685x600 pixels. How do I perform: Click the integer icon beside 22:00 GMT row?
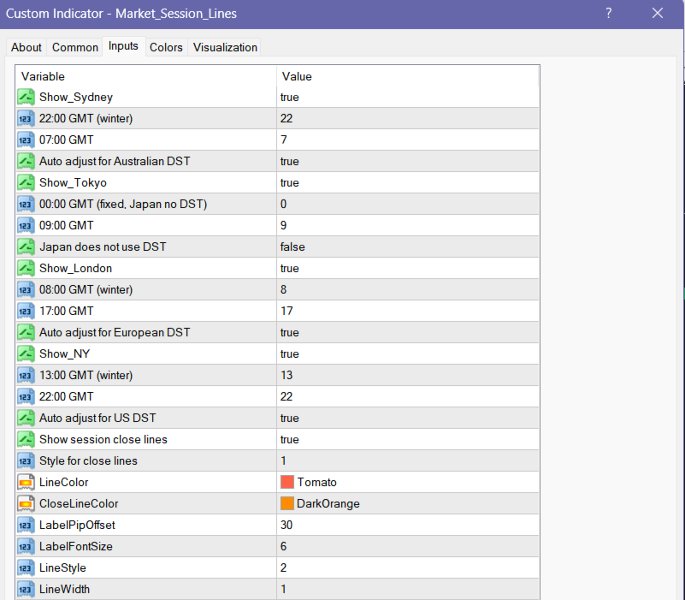pos(26,397)
